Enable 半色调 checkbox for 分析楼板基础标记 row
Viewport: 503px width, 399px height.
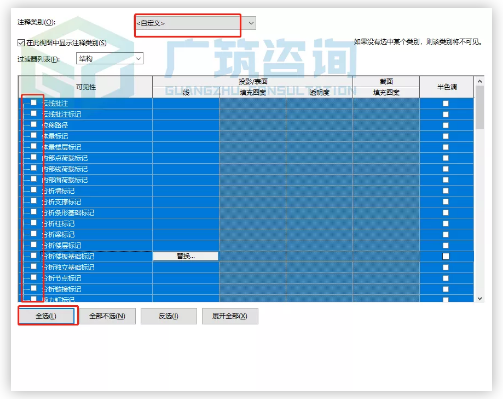click(x=446, y=256)
